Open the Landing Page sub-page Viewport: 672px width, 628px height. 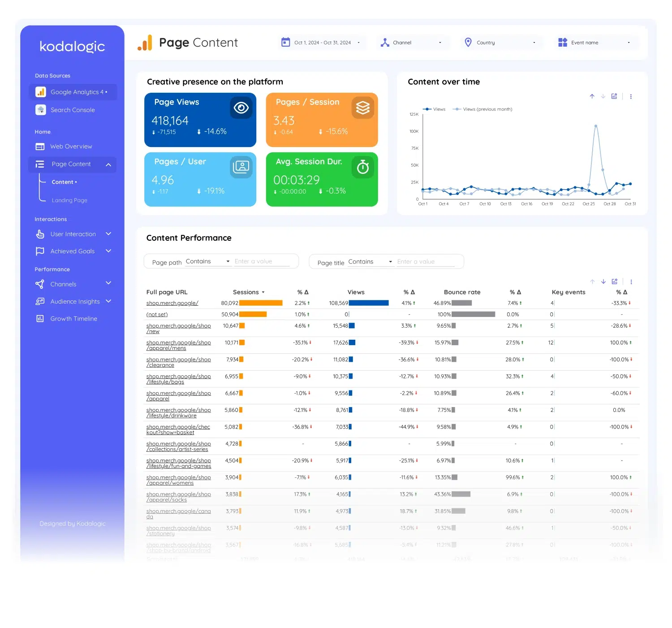(x=69, y=200)
